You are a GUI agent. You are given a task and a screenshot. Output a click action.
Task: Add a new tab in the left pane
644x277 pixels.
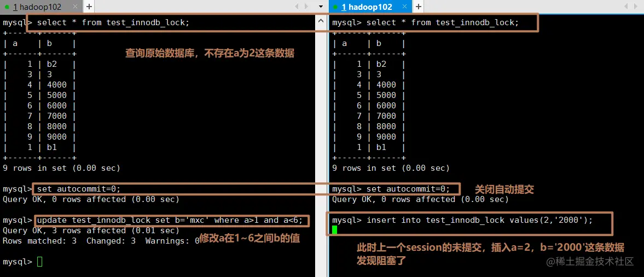89,7
